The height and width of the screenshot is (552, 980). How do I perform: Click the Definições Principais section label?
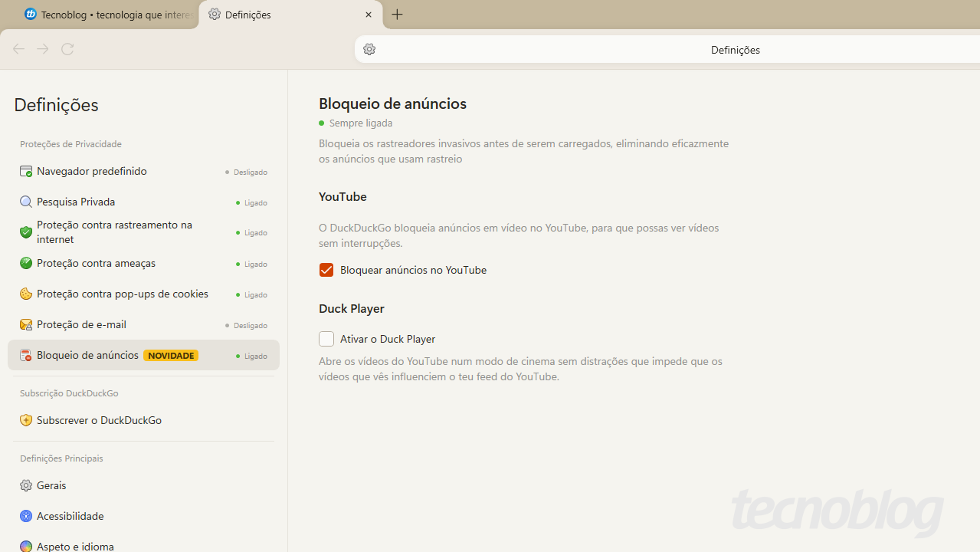tap(61, 458)
